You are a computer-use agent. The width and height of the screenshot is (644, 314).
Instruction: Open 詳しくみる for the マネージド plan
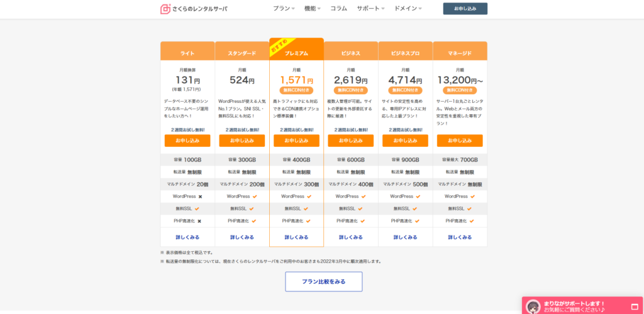click(460, 237)
